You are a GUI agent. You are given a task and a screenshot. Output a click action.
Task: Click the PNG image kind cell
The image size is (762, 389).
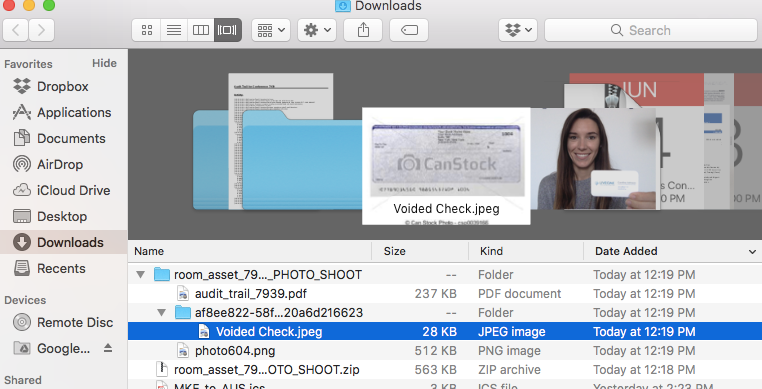(x=509, y=351)
